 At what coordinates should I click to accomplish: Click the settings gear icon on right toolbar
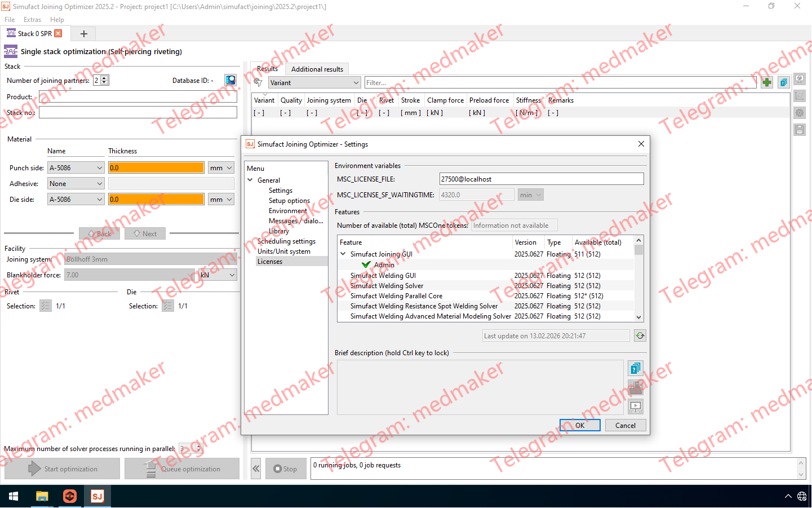pyautogui.click(x=800, y=112)
